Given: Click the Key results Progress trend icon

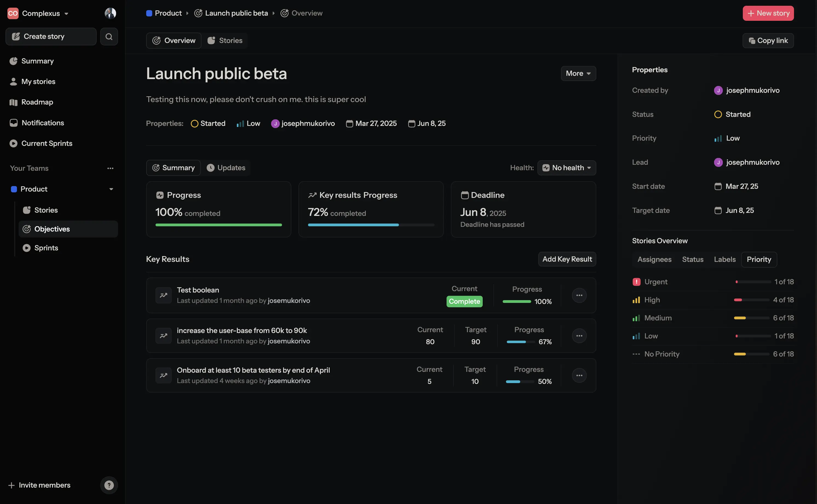Looking at the screenshot, I should (312, 195).
